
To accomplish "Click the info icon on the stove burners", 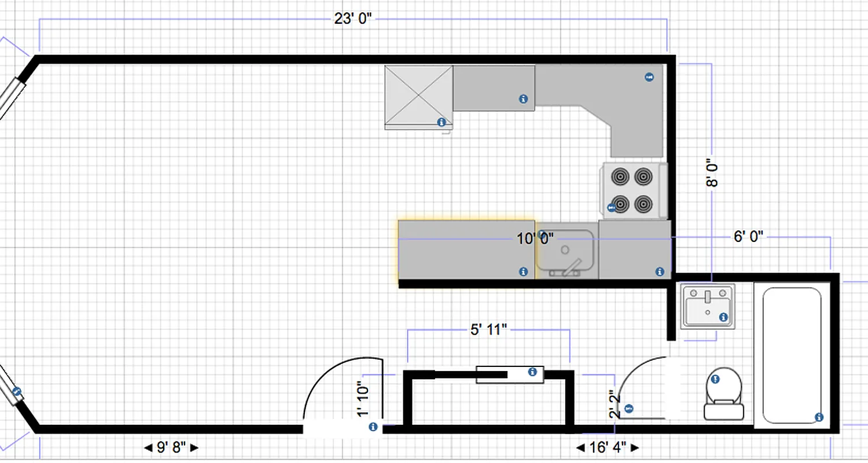I will [x=612, y=207].
